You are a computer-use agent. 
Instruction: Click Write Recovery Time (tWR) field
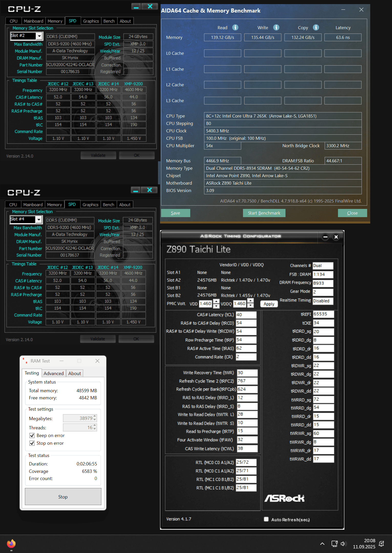247,373
